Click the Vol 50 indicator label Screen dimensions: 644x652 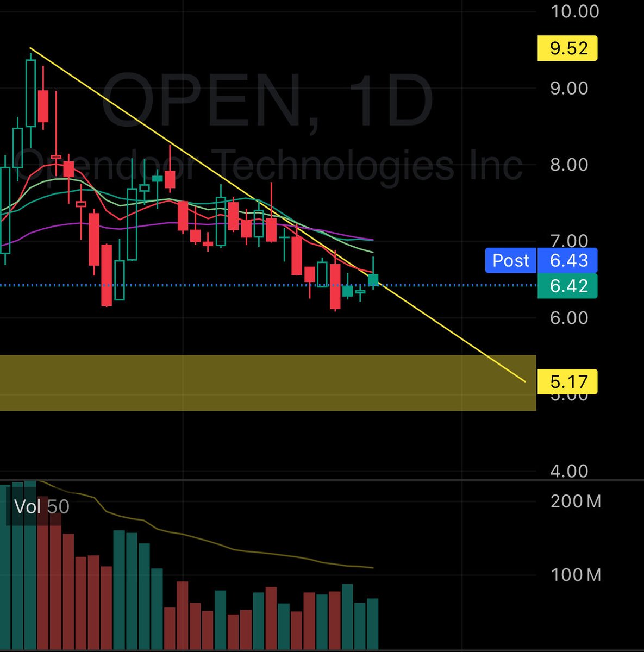(x=42, y=506)
